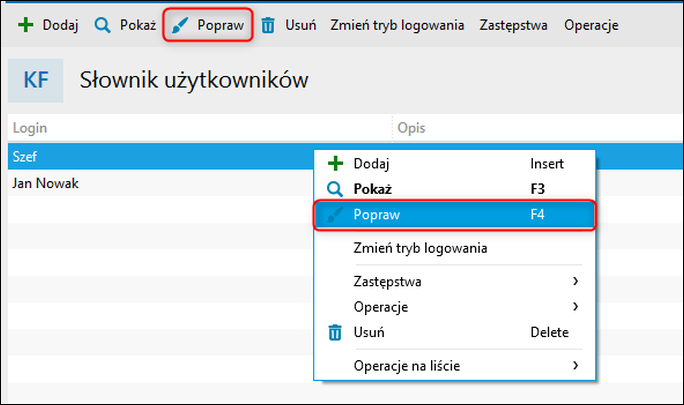Image resolution: width=684 pixels, height=405 pixels.
Task: Expand the Operacje submenu in context menu
Action: 576,306
